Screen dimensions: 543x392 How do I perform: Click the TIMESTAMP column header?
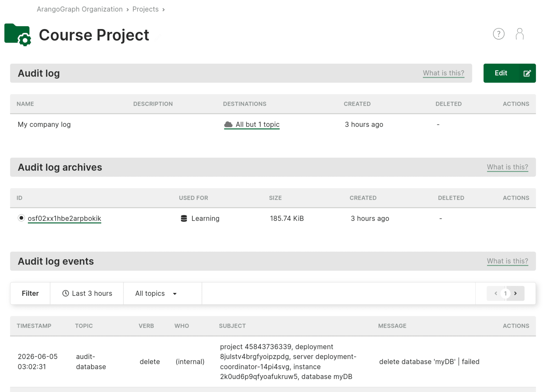pyautogui.click(x=34, y=326)
